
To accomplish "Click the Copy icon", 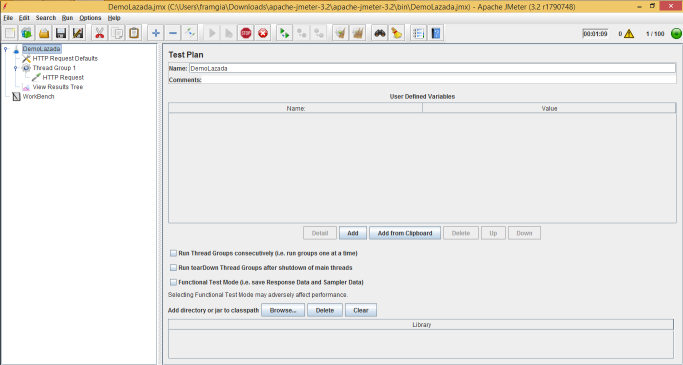I will point(117,33).
